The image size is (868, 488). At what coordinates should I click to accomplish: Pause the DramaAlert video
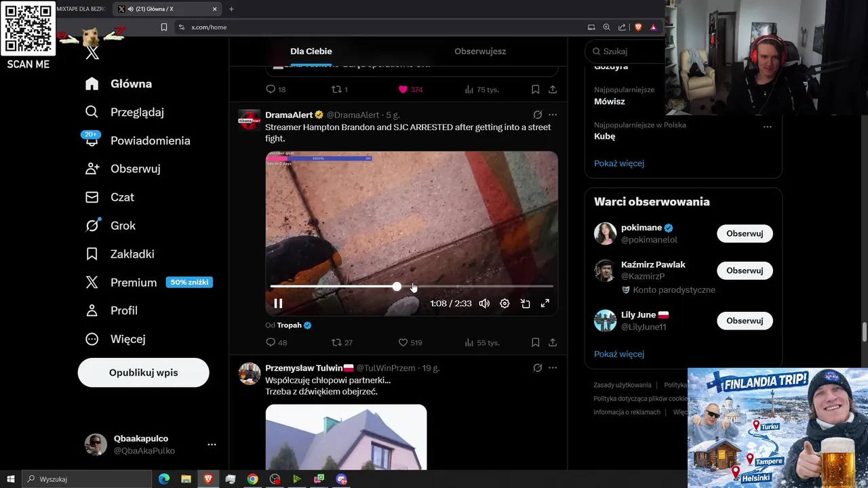278,304
